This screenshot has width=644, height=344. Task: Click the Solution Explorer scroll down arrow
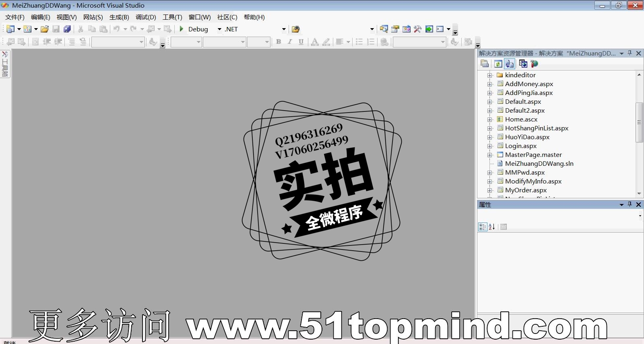pos(639,194)
